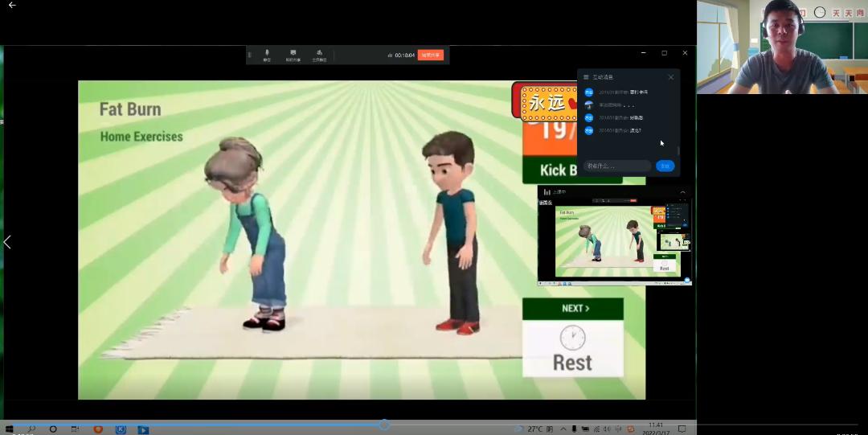868x435 pixels.
Task: Open chat panel menu icon
Action: point(586,77)
